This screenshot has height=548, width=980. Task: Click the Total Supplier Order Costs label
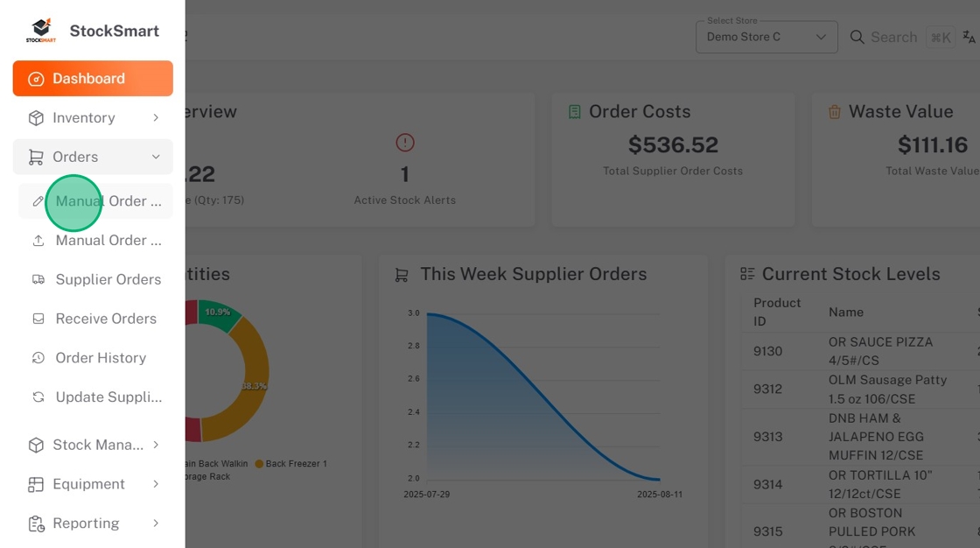(x=673, y=171)
